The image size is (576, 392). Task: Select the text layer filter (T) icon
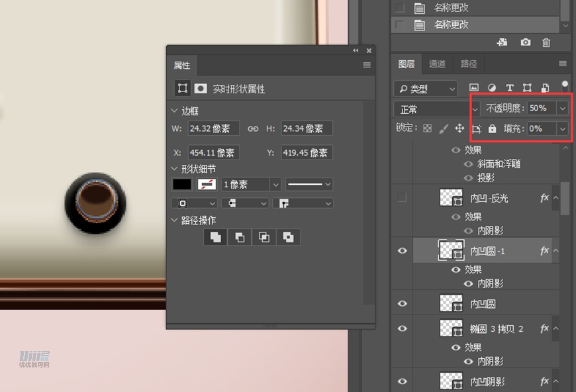(x=510, y=87)
